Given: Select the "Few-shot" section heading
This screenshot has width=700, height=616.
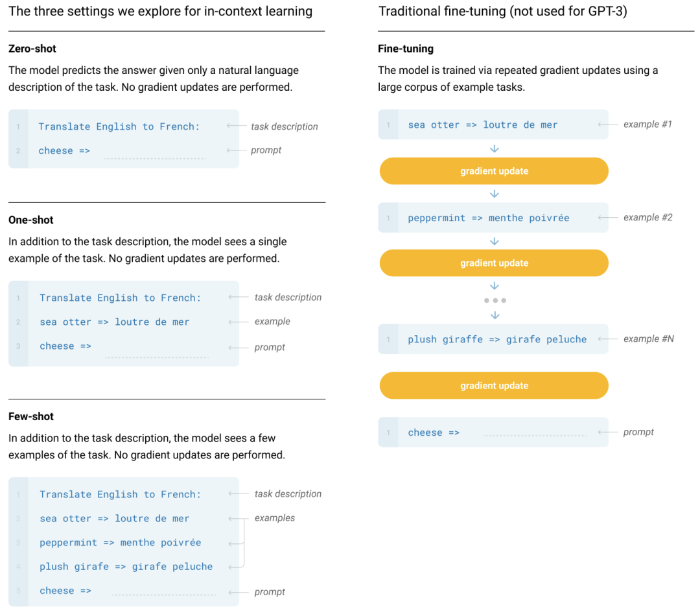Looking at the screenshot, I should pos(31,416).
